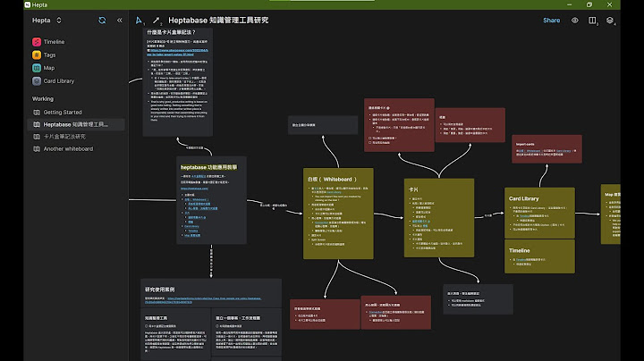644x361 pixels.
Task: Open Map from the sidebar
Action: point(43,68)
